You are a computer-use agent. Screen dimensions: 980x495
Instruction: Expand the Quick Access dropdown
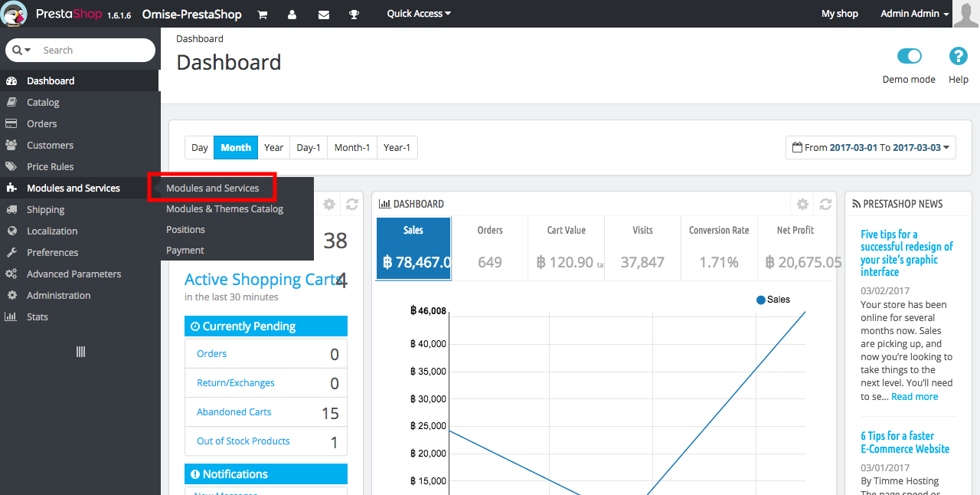click(x=419, y=14)
